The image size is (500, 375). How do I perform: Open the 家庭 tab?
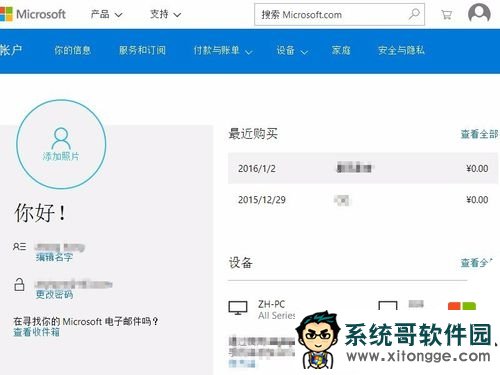point(341,50)
